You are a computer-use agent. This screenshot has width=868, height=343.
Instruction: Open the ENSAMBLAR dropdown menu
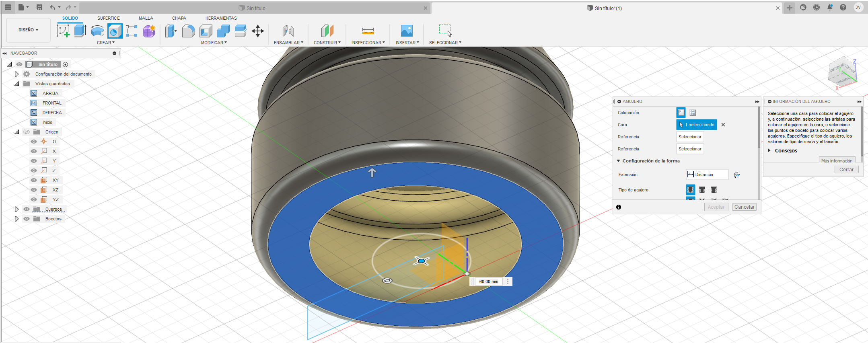(x=288, y=43)
